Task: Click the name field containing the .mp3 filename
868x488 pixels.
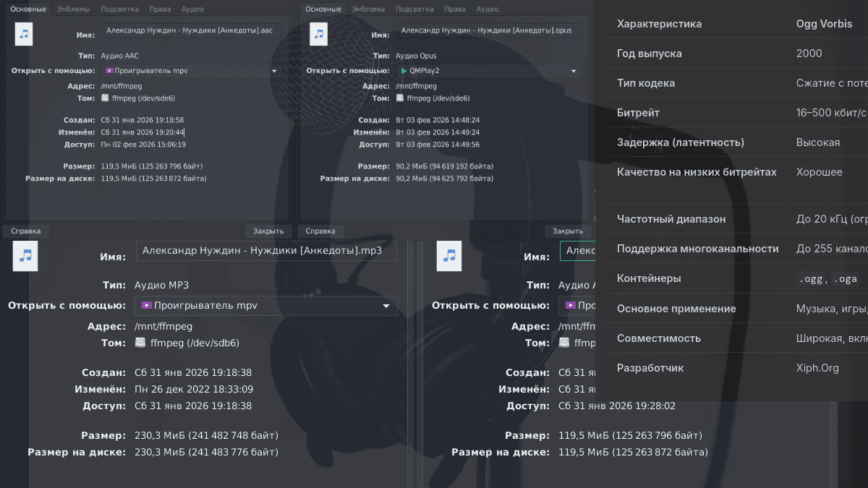Action: point(266,251)
